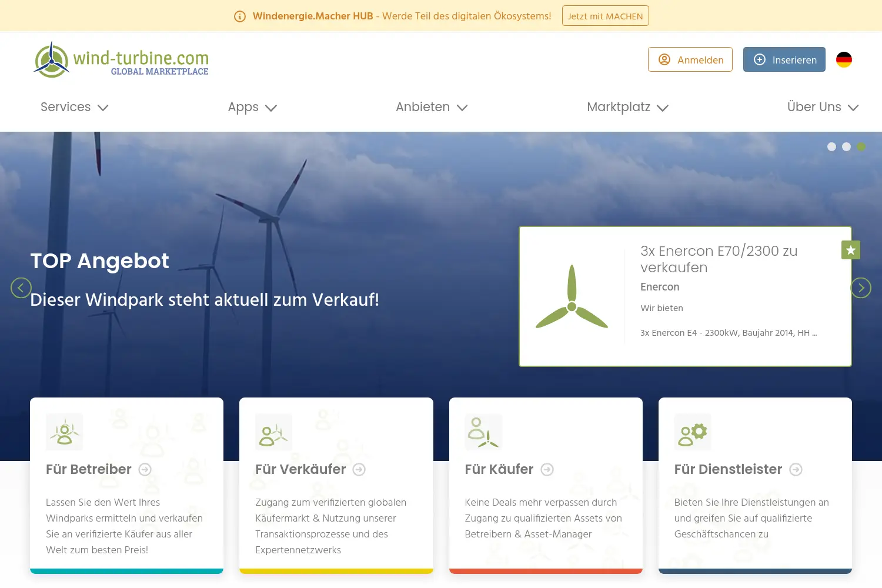Click arrow circle next to Für Käufer
Screen dimensions: 882x588
pos(547,469)
